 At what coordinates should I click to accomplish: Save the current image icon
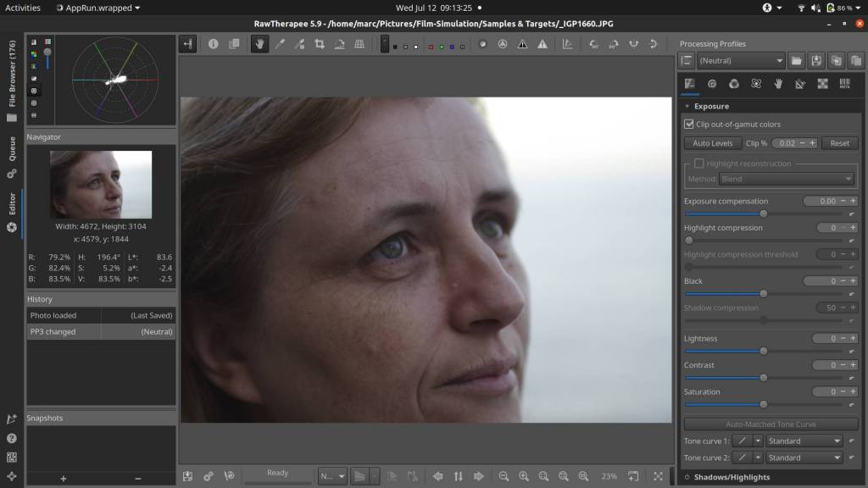[x=188, y=476]
